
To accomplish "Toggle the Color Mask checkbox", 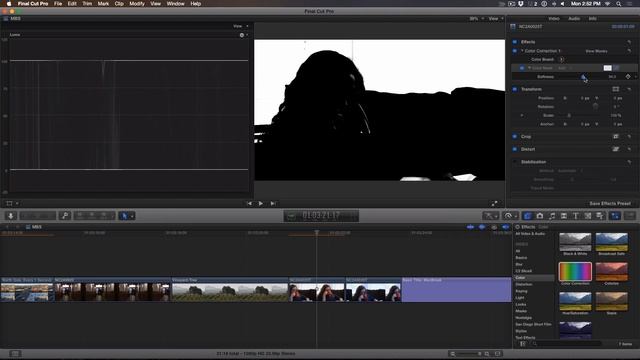I will click(522, 68).
